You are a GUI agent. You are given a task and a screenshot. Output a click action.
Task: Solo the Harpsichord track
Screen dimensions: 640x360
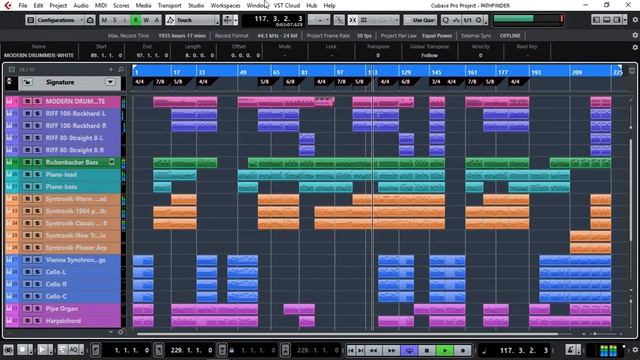click(37, 321)
